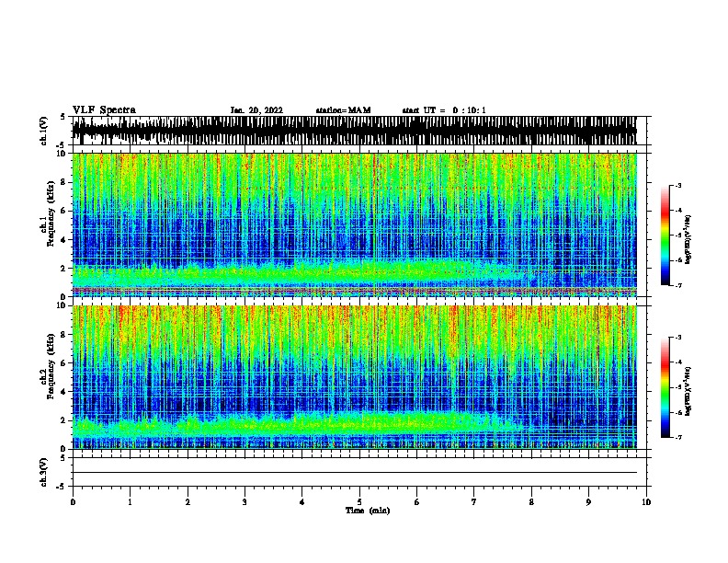Click the station=MAM label

pos(343,110)
